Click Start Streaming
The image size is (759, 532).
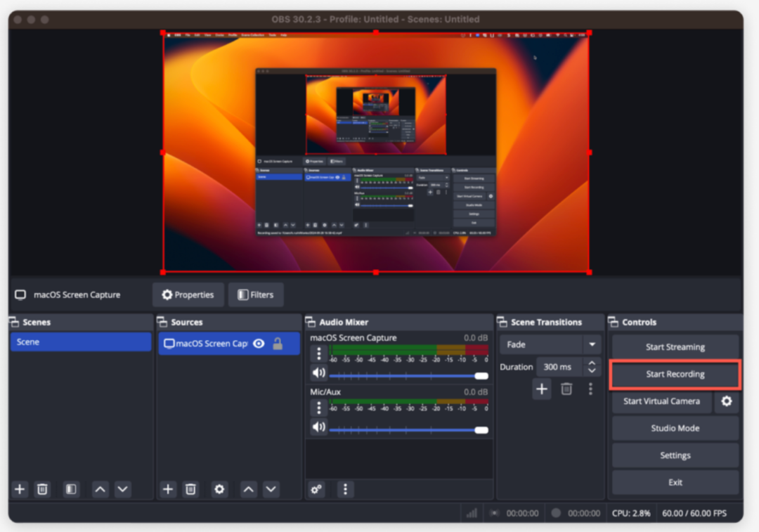[675, 346]
